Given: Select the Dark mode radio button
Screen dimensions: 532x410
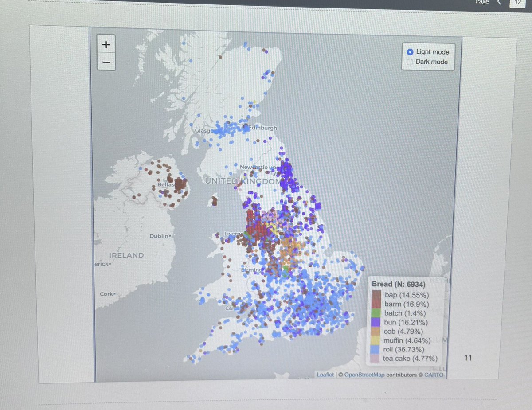Looking at the screenshot, I should point(410,62).
